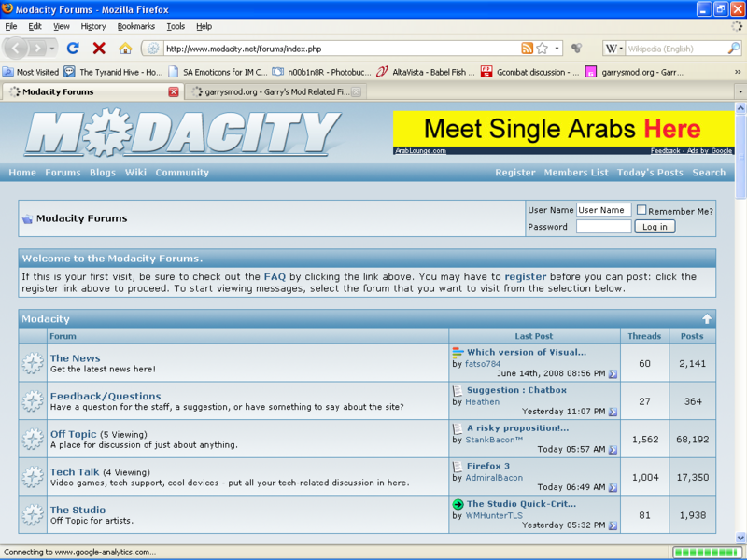Click the Modacity logo banner
The image size is (747, 560).
pyautogui.click(x=183, y=133)
